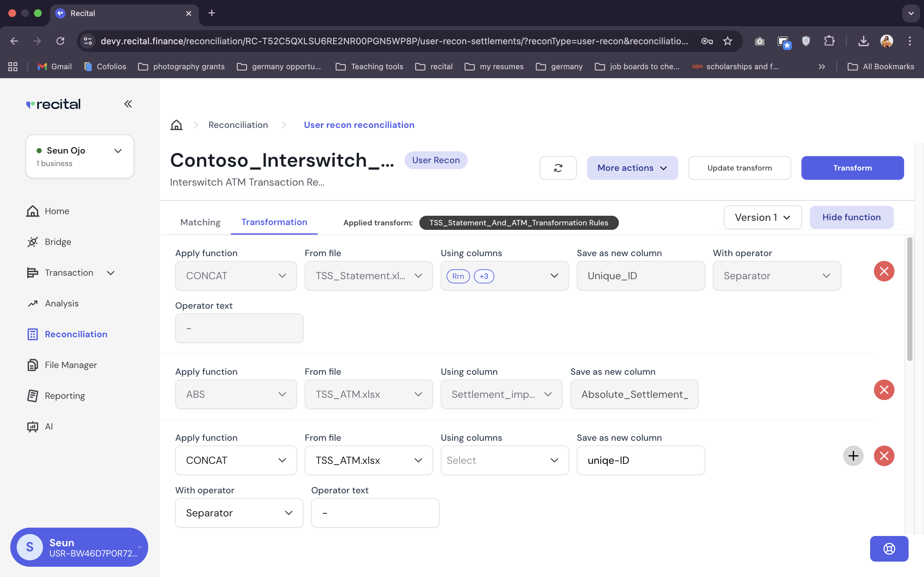This screenshot has height=577, width=924.
Task: Edit the uniqe-ID column name field
Action: click(x=641, y=460)
